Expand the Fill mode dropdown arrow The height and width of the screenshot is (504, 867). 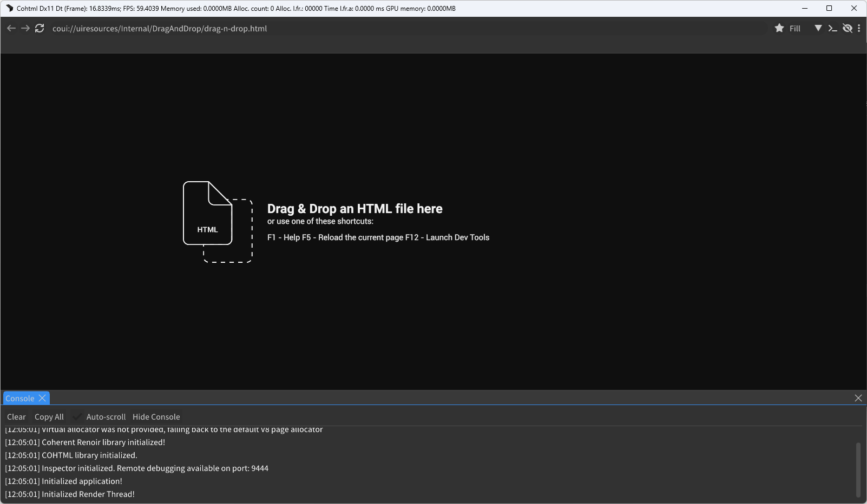coord(818,28)
